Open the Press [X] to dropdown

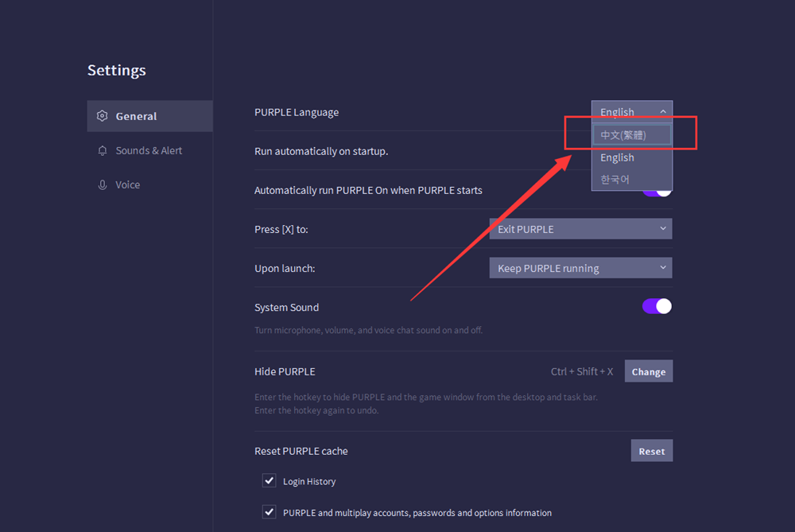point(580,229)
